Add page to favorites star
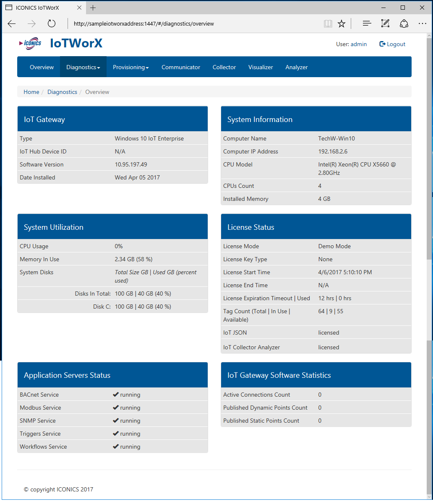Image resolution: width=433 pixels, height=504 pixels. point(342,24)
